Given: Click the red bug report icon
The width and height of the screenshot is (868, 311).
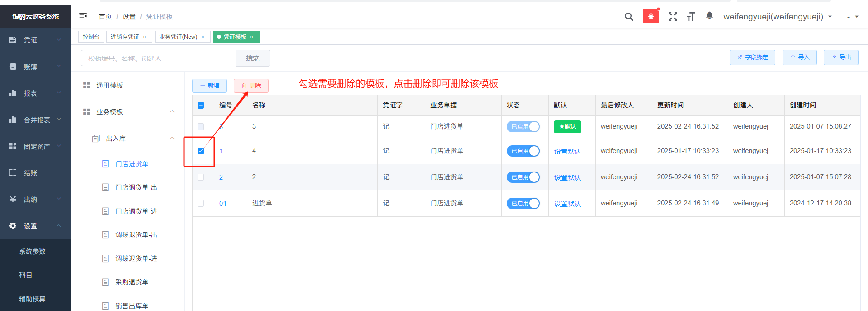Looking at the screenshot, I should click(651, 16).
